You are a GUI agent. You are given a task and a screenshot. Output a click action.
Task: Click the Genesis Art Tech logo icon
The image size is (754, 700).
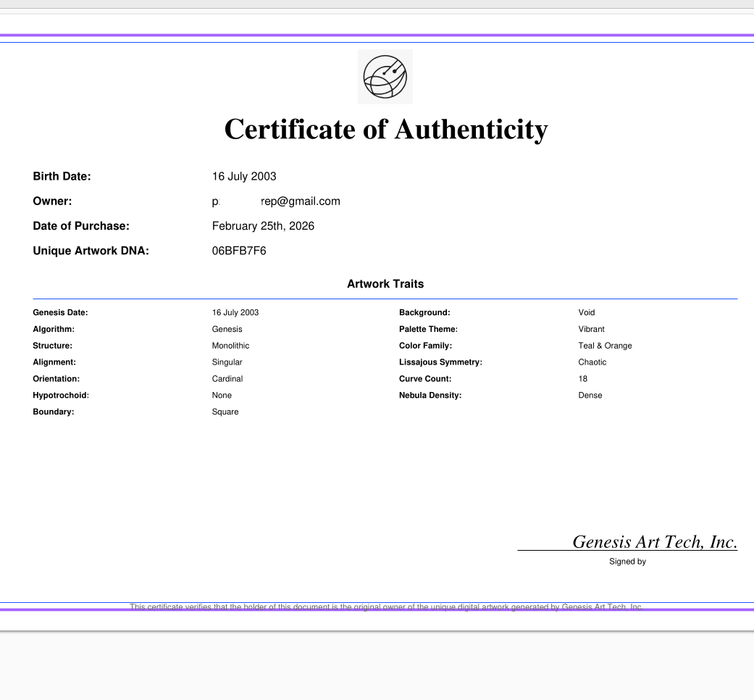pos(385,77)
